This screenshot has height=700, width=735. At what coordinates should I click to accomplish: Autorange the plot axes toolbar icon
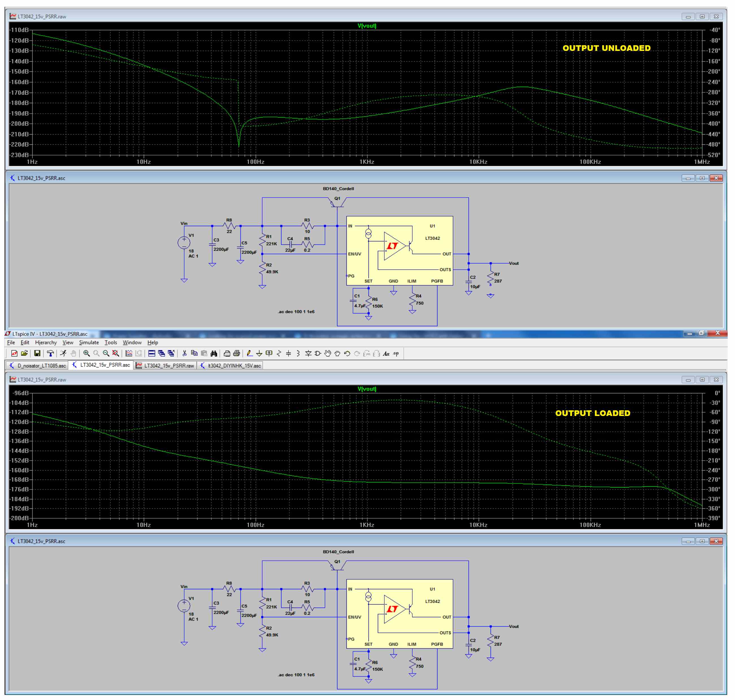point(129,353)
